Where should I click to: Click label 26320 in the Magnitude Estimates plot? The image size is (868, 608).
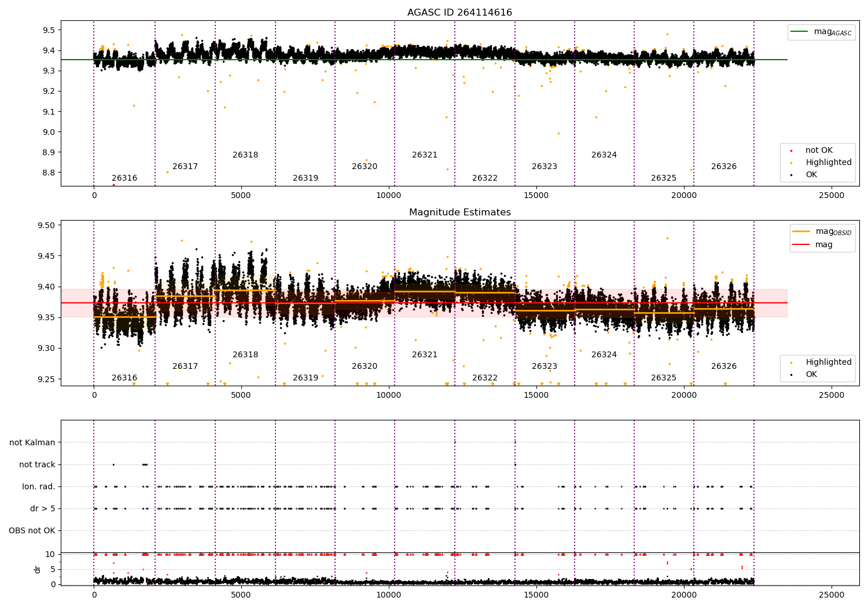point(365,367)
